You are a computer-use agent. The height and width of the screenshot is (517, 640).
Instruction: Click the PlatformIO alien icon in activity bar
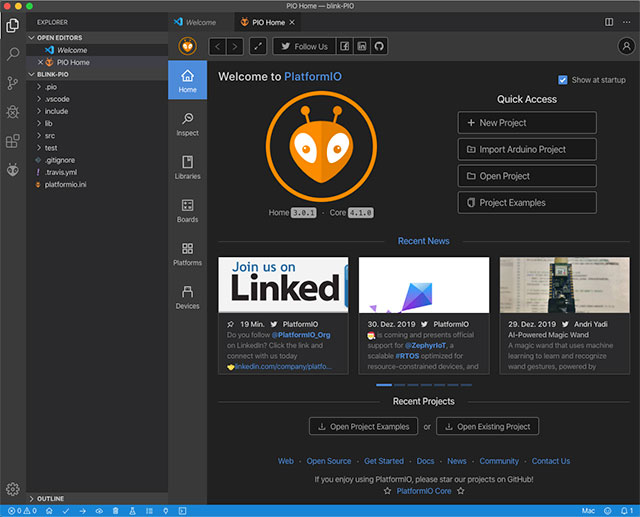13,171
